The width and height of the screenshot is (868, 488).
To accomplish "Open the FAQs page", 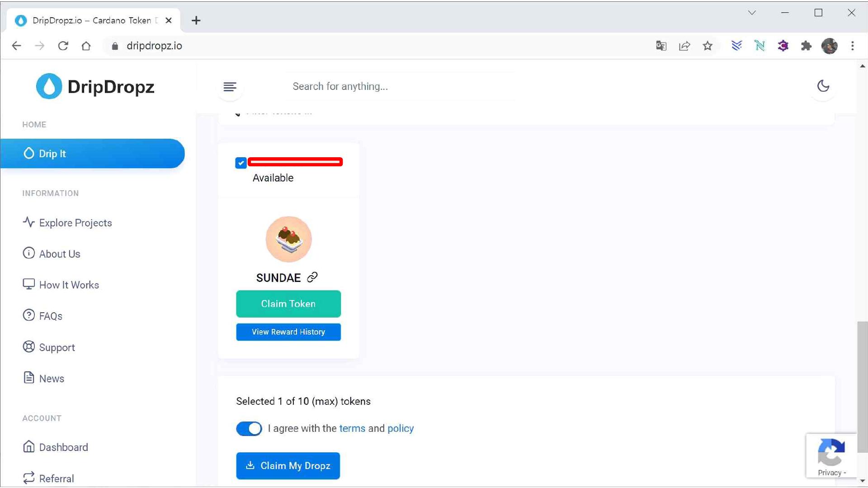I will click(42, 316).
